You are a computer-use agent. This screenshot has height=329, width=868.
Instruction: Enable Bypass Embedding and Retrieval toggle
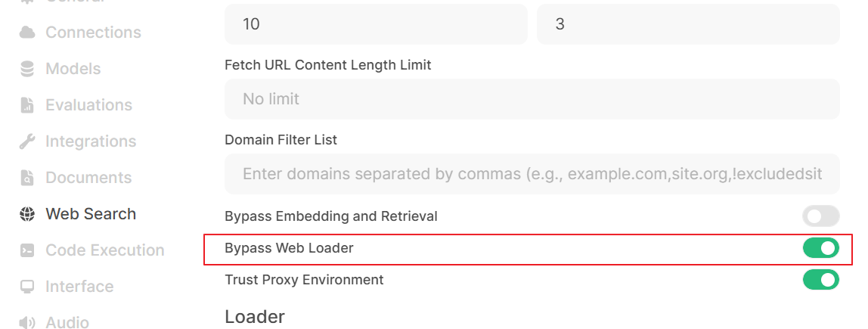(821, 216)
